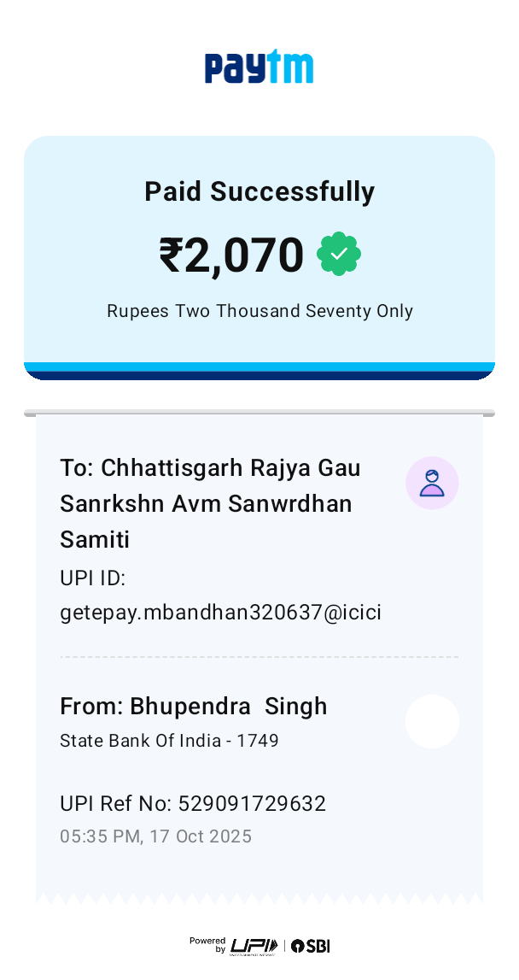Click the ₹2,070 paid amount
Viewport: 519px width, 980px height.
231,255
